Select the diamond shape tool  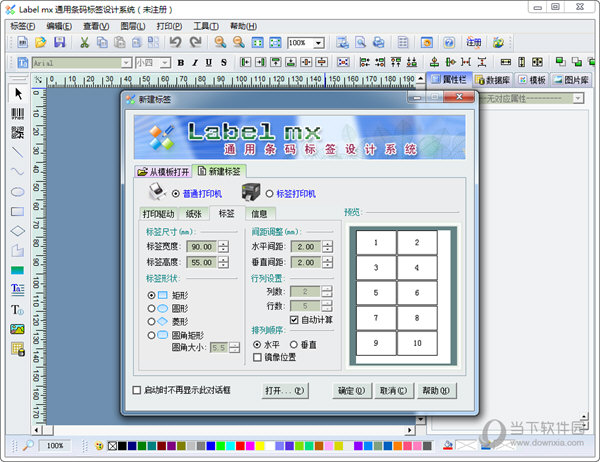18,231
